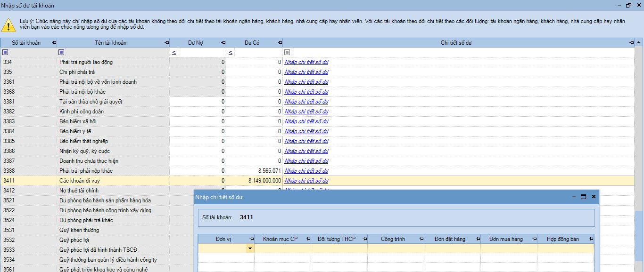Screen dimensions: 644x272
Task: Click the Công trình cell in first detail row
Action: click(x=396, y=248)
